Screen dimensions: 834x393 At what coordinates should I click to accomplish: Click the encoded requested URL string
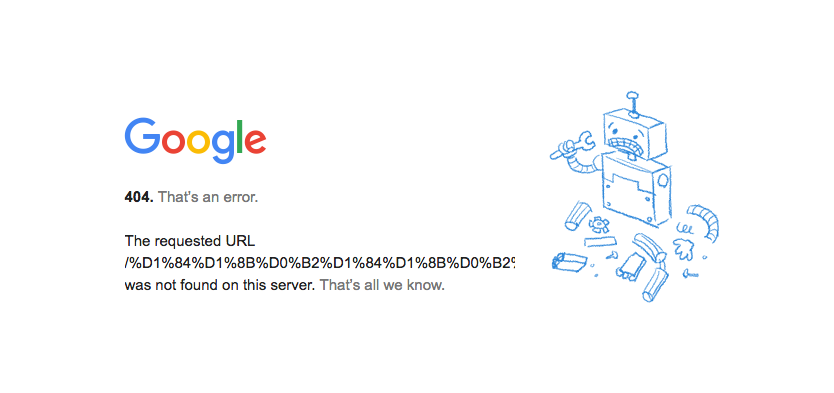tap(320, 263)
